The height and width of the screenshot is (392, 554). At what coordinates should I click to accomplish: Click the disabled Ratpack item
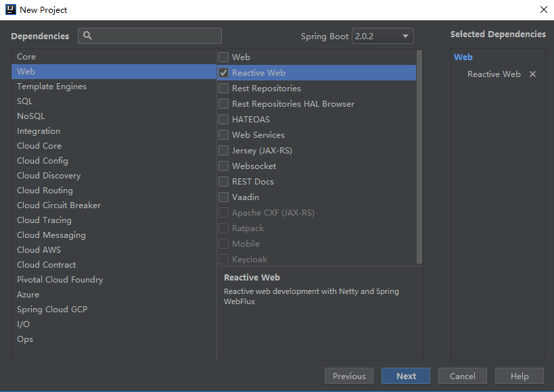coord(317,228)
